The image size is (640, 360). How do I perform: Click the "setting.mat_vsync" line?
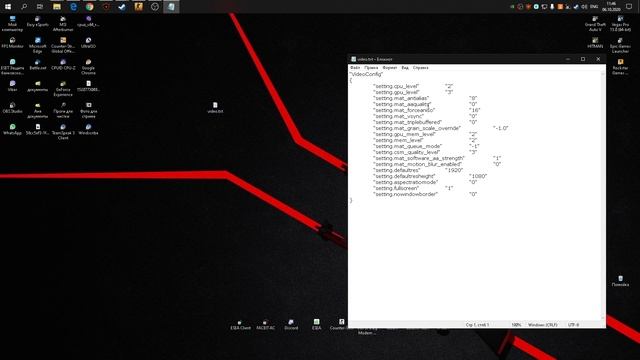click(425, 116)
